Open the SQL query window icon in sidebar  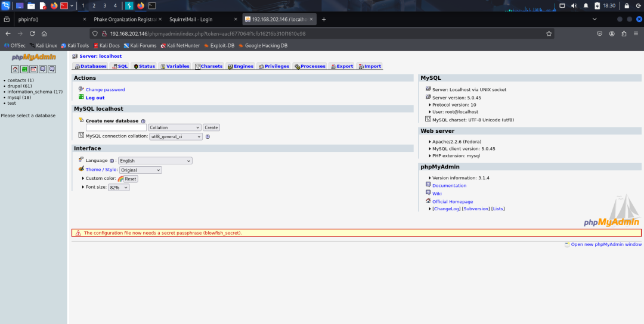coord(33,69)
